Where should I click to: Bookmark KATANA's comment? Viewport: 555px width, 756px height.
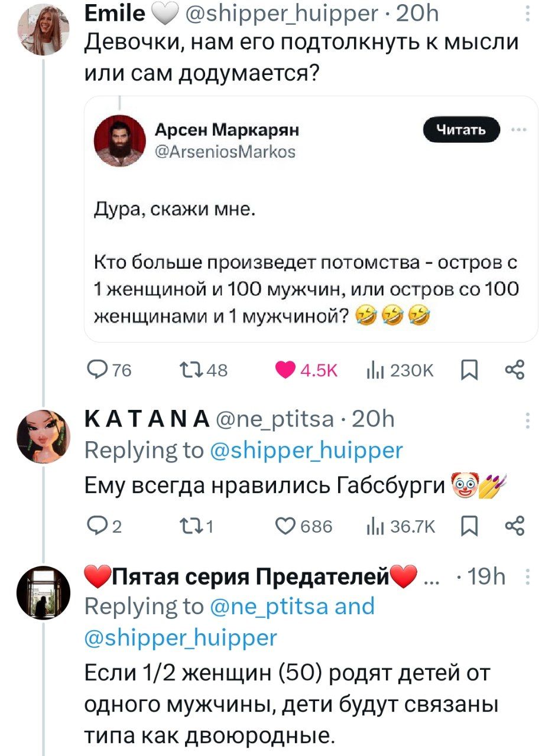466,525
